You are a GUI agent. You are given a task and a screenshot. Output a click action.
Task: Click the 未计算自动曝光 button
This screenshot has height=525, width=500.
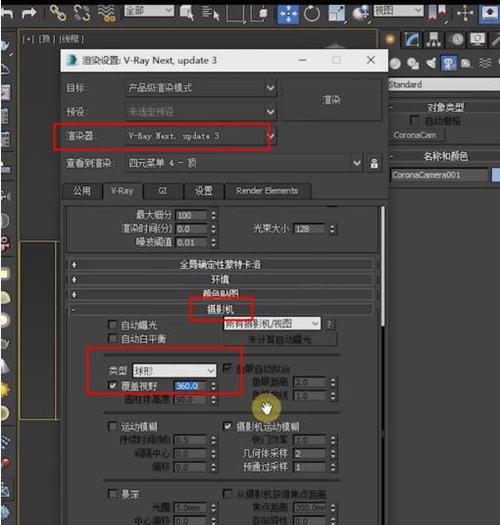280,340
